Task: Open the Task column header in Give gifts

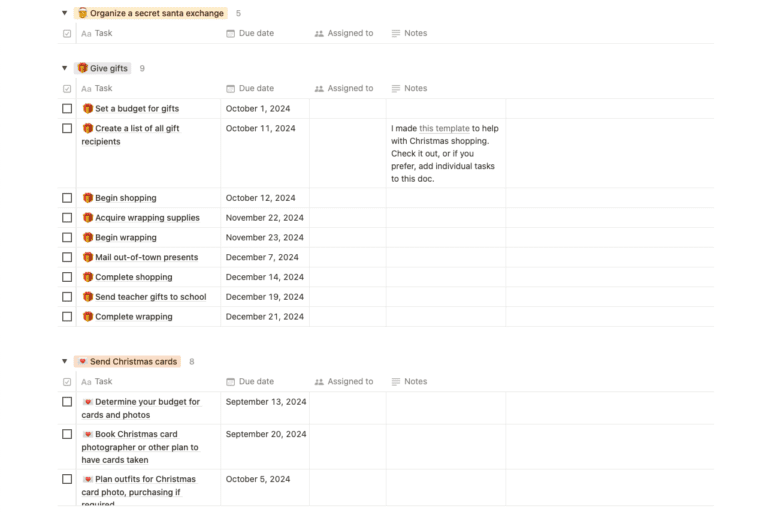Action: (103, 89)
